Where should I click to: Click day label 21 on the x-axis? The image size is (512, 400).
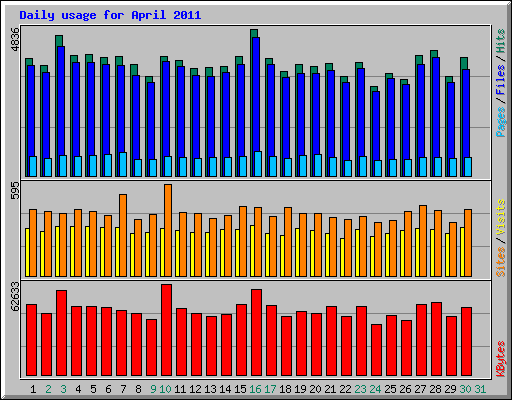(x=330, y=389)
